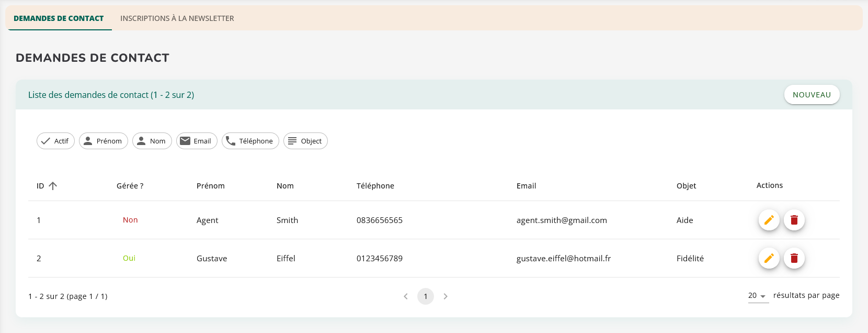868x333 pixels.
Task: Toggle the Object filter chip
Action: [x=305, y=141]
